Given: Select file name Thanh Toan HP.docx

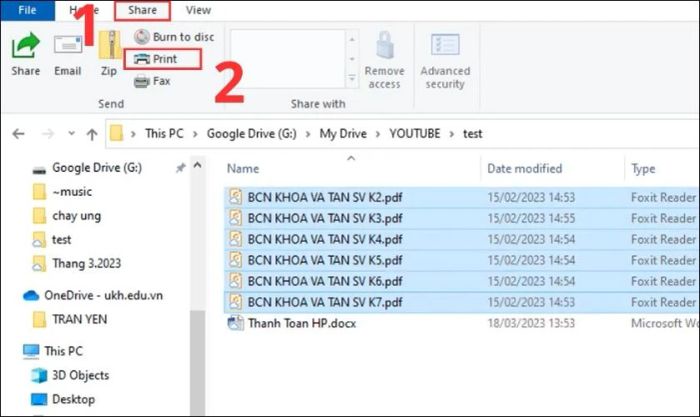Looking at the screenshot, I should point(302,323).
